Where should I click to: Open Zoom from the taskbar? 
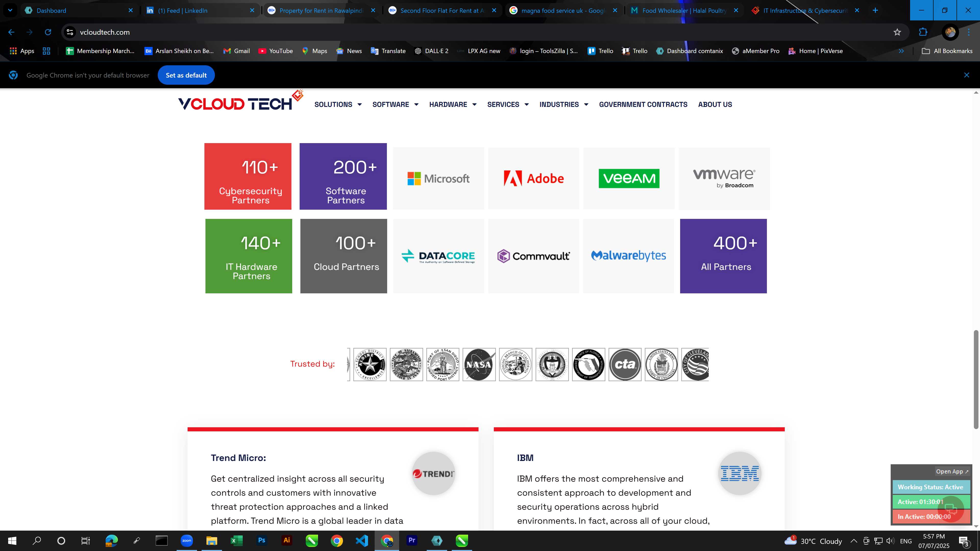[x=186, y=540]
